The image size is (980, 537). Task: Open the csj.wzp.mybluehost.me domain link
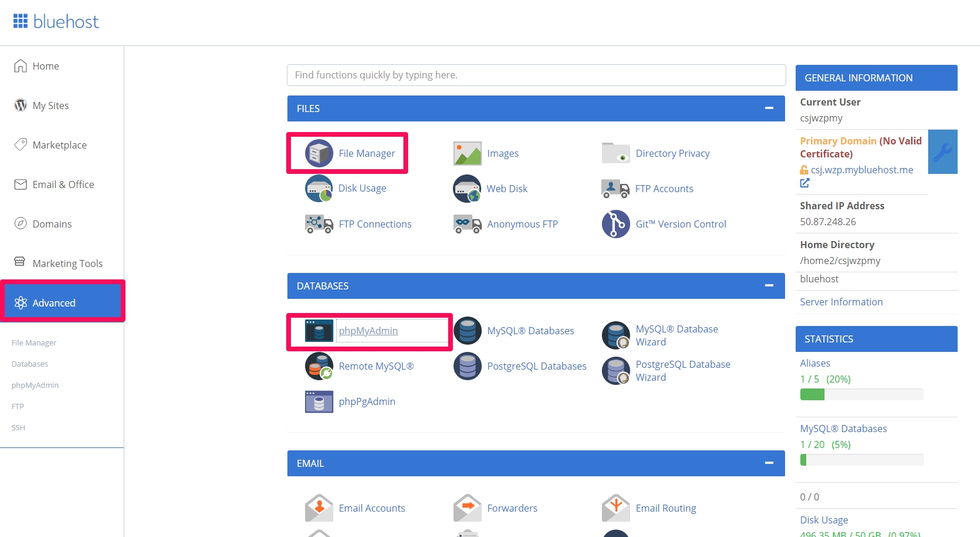(x=862, y=170)
